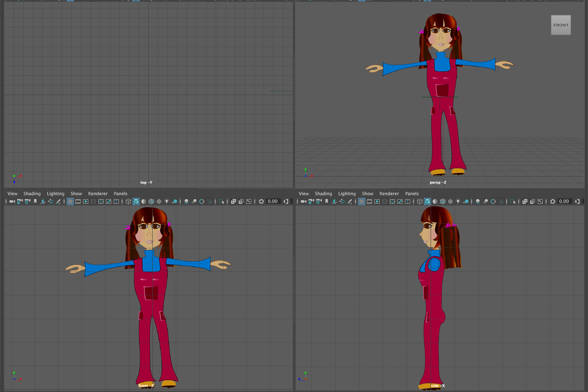Open Lighting menu in side view panel
588x392 pixels.
(x=347, y=194)
